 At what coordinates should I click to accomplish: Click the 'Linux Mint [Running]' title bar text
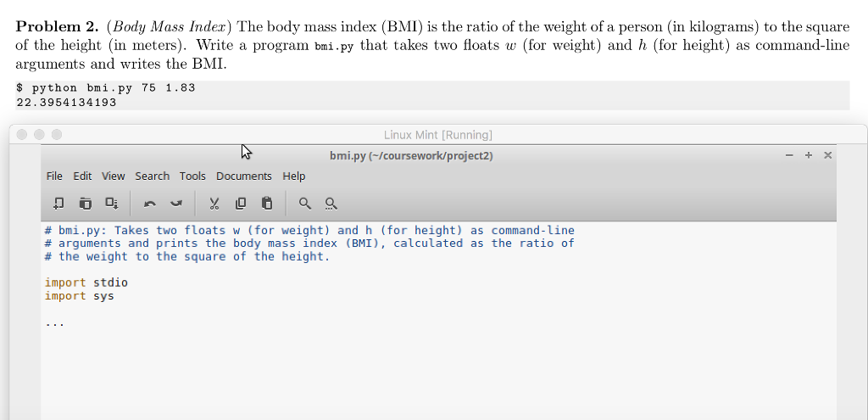[438, 135]
